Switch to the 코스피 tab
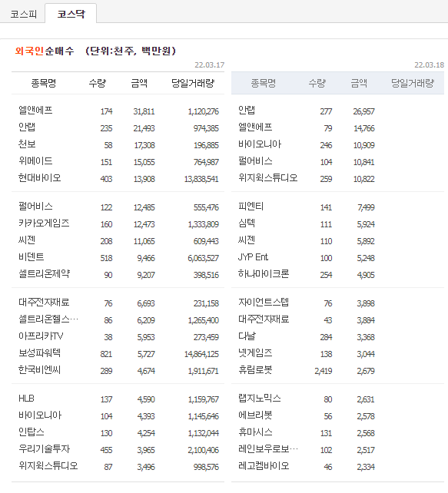The image size is (448, 493). click(23, 14)
